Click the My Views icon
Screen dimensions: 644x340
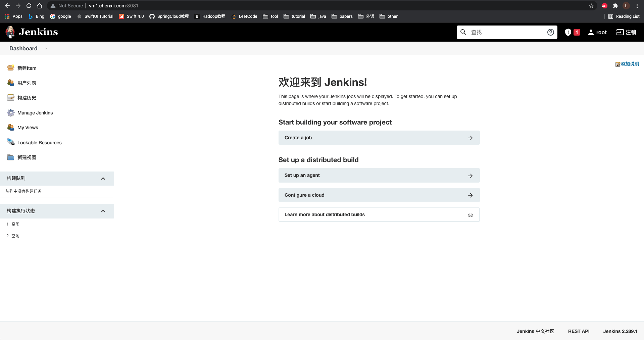pyautogui.click(x=11, y=127)
